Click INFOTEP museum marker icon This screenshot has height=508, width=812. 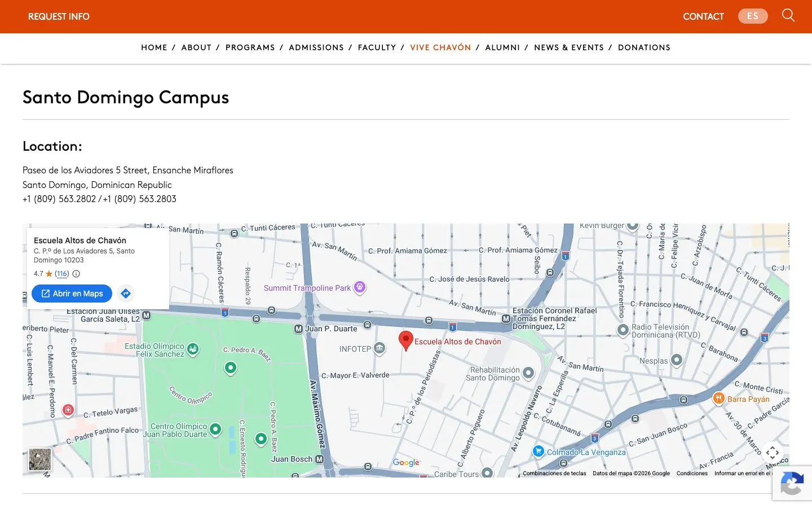(379, 348)
